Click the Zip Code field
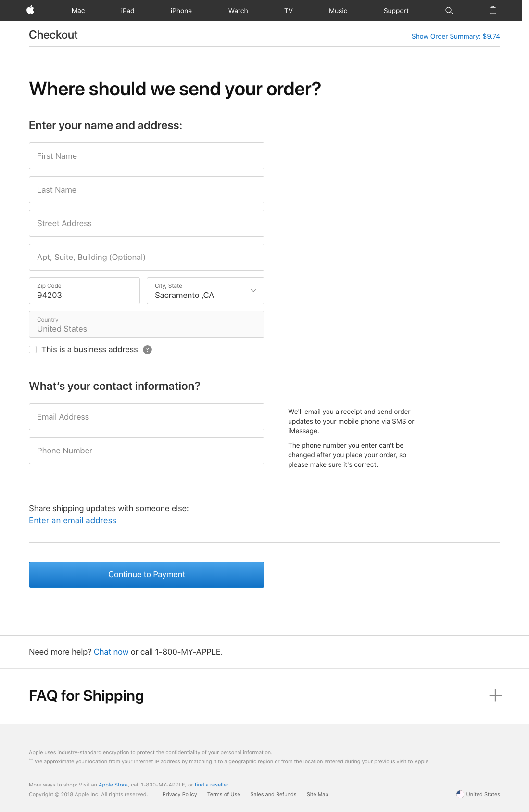 [84, 291]
